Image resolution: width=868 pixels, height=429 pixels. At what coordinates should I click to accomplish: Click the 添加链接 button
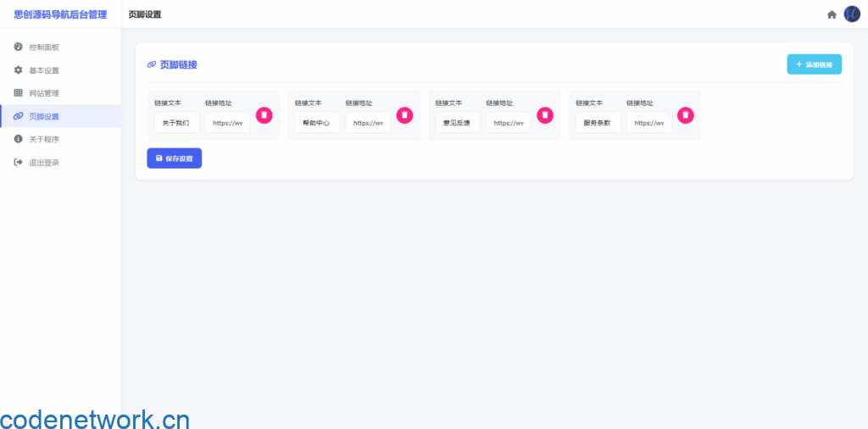click(814, 64)
